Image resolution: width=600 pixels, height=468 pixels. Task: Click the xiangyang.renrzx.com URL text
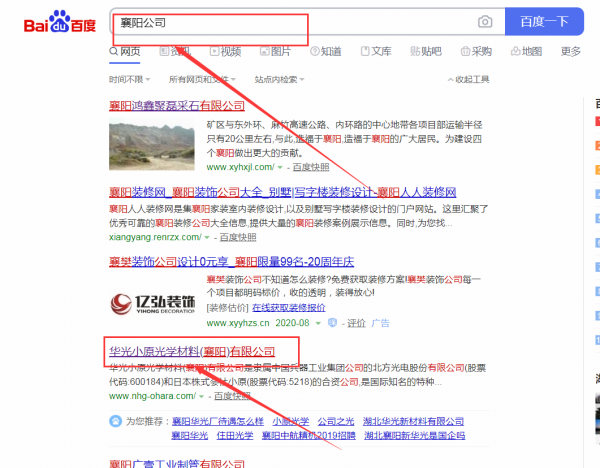click(x=155, y=237)
